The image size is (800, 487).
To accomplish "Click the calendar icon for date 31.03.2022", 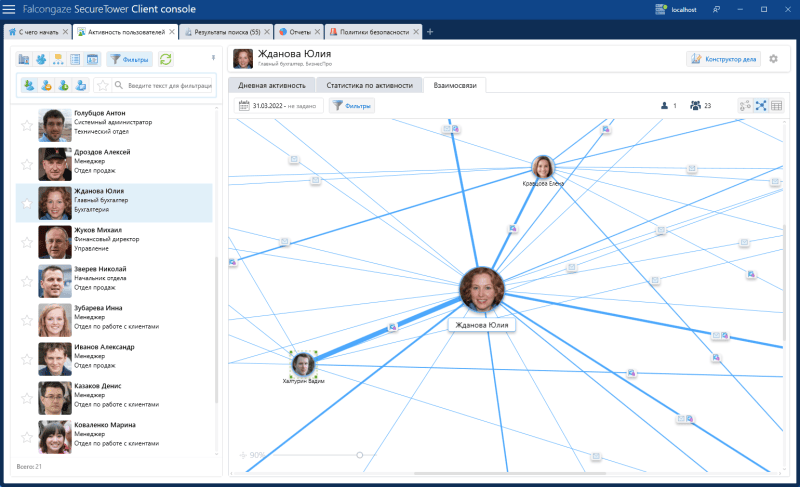I will tap(244, 105).
